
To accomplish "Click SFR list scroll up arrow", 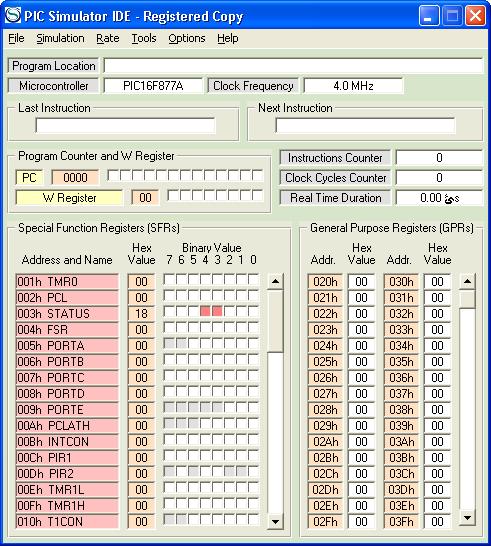I will [x=275, y=281].
